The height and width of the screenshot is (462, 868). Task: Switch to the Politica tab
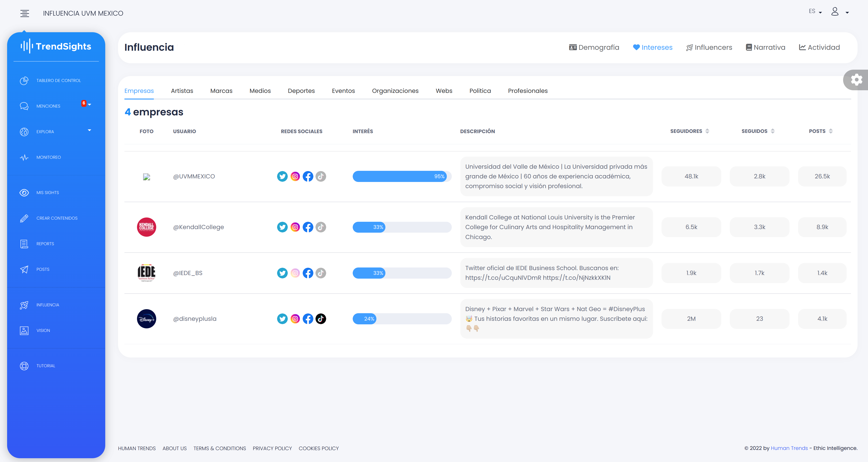(480, 91)
